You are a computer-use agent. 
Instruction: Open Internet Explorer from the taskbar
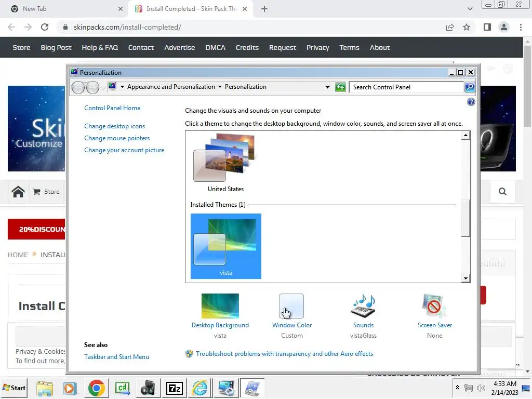coord(200,388)
